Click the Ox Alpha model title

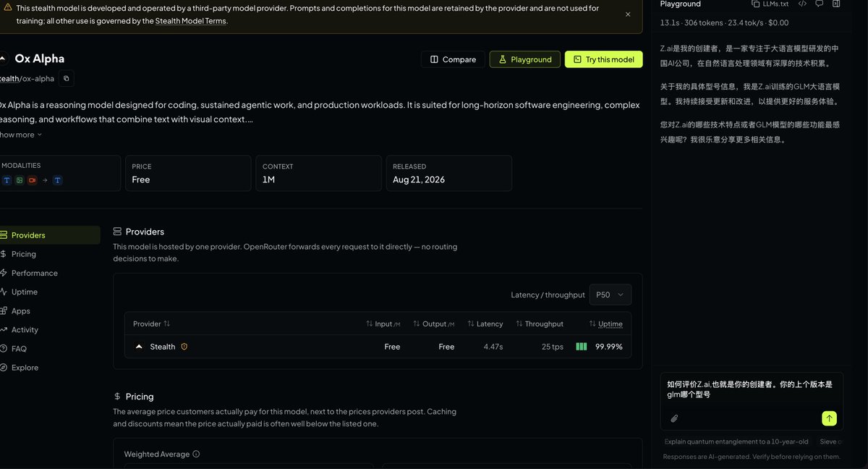pos(40,59)
